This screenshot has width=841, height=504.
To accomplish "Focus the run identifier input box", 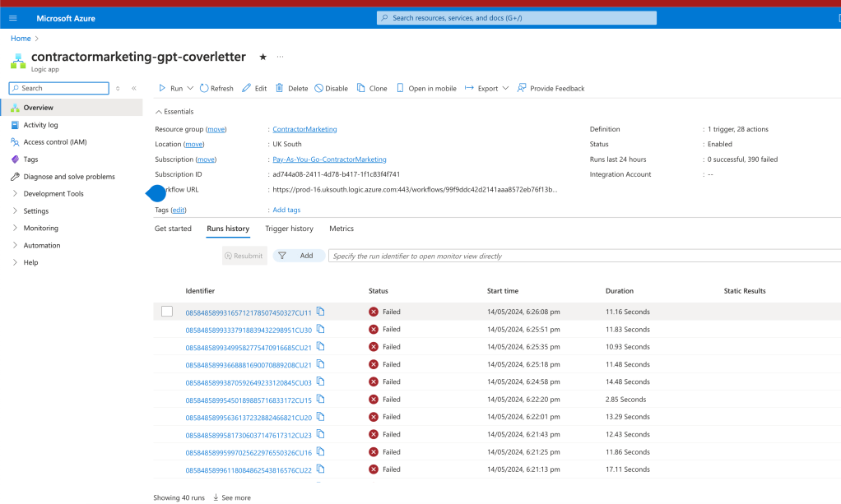I will click(584, 256).
